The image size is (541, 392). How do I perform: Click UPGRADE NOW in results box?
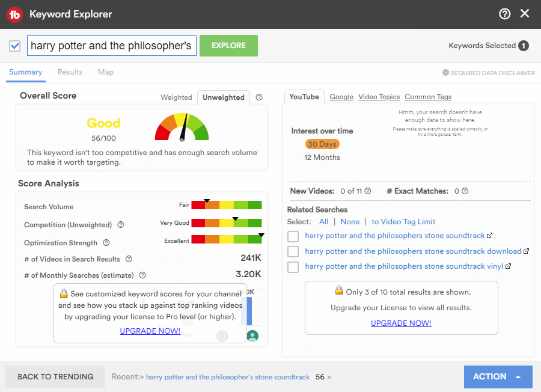[x=401, y=323]
